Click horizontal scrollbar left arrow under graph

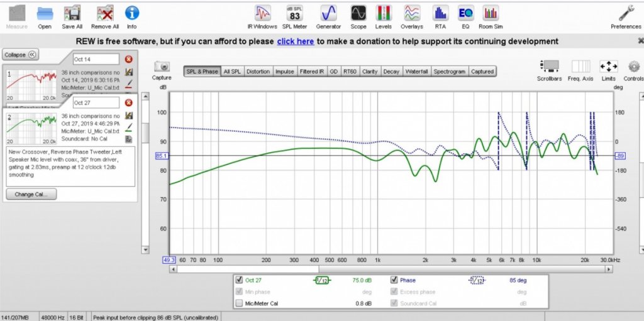(x=174, y=269)
